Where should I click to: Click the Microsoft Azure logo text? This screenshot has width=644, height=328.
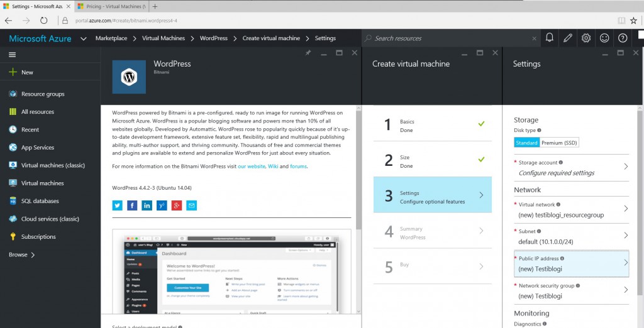(40, 38)
